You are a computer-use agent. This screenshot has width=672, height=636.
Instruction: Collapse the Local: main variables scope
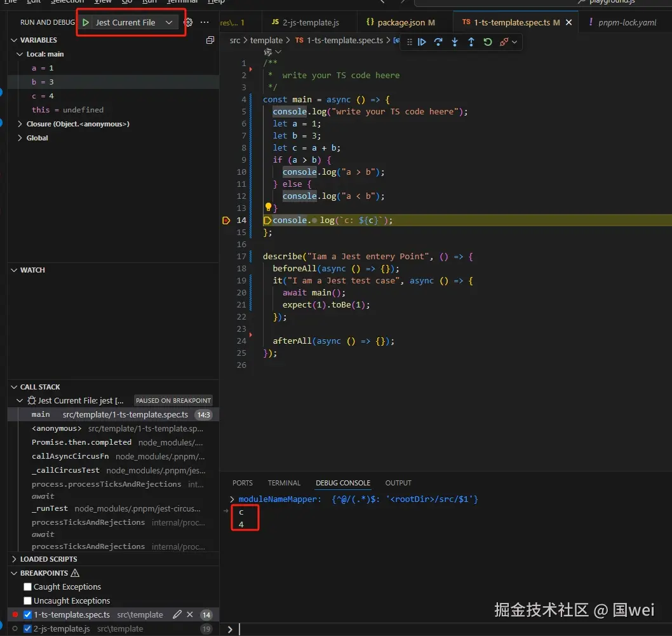20,53
